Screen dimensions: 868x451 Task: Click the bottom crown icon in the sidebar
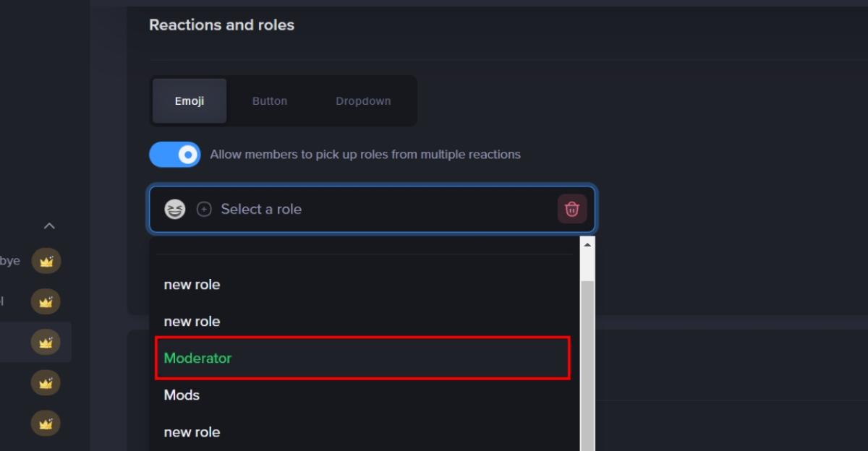pos(46,424)
